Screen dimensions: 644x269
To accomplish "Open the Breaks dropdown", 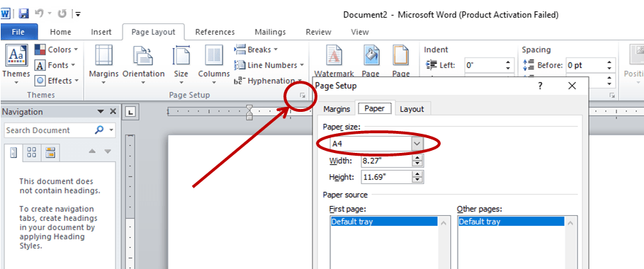I will coord(256,50).
